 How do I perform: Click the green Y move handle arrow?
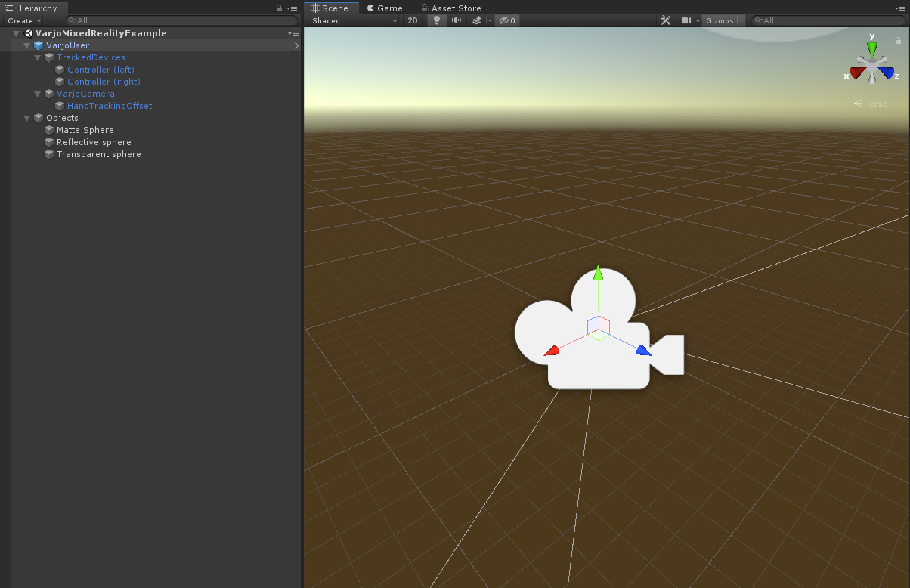[598, 273]
